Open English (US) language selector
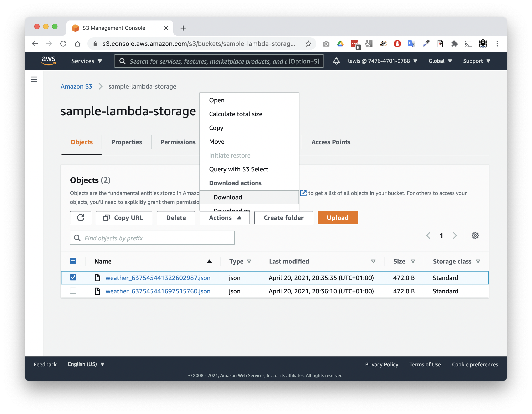This screenshot has width=532, height=414. pyautogui.click(x=86, y=364)
